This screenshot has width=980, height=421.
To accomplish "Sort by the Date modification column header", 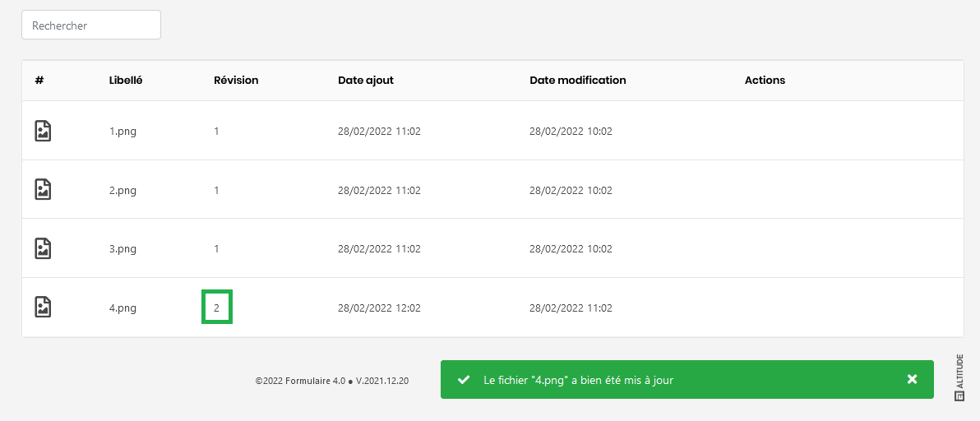I will 578,81.
